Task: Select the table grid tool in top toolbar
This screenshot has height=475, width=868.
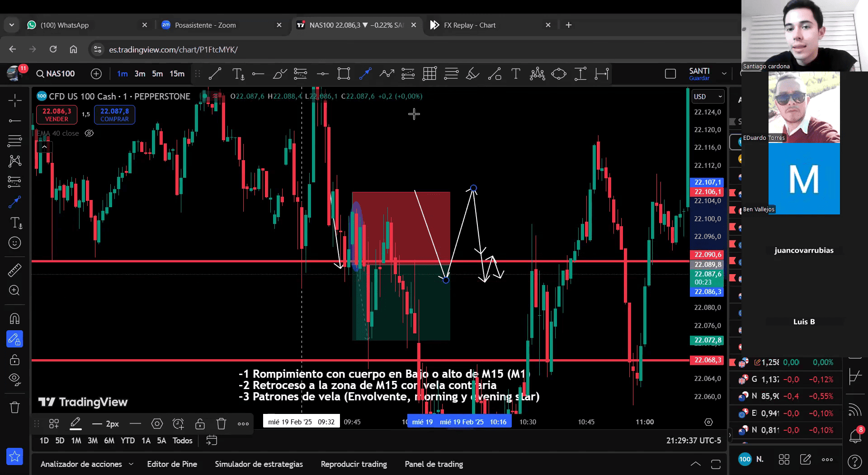Action: pos(429,74)
